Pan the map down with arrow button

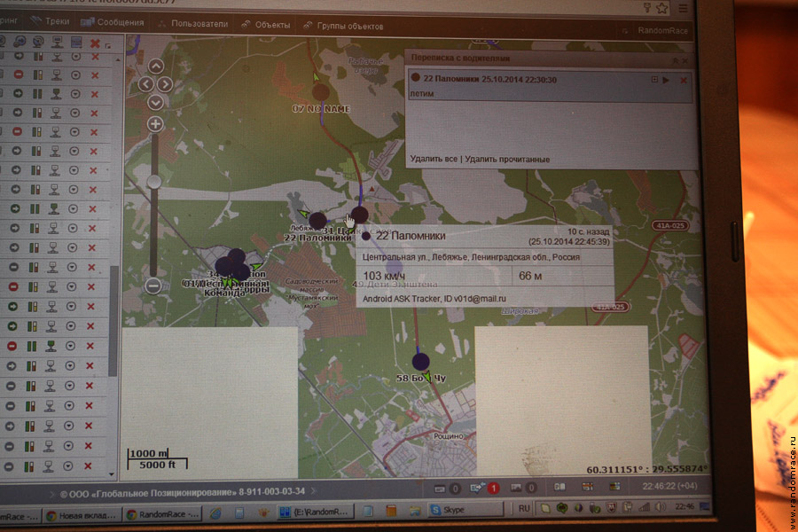pyautogui.click(x=156, y=100)
